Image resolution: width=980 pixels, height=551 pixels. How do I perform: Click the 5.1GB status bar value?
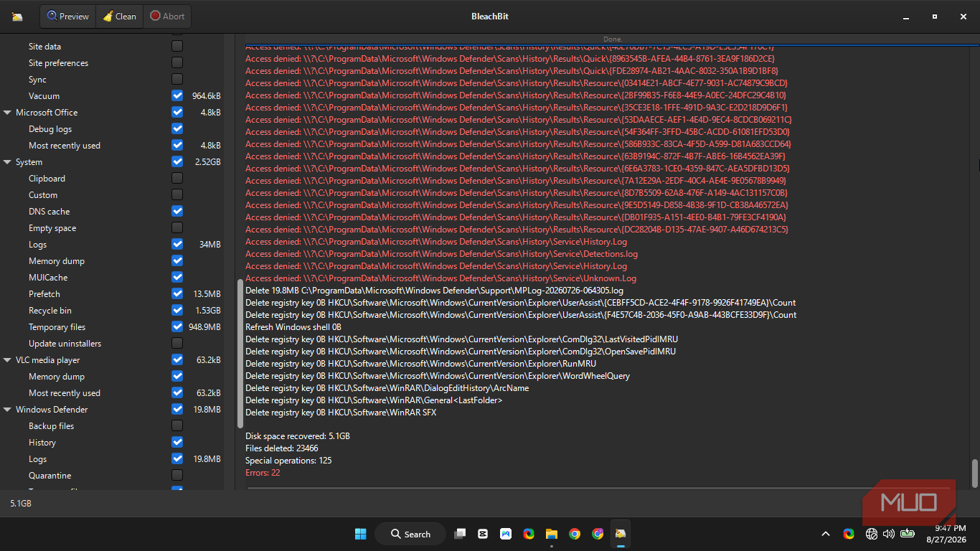[x=21, y=504]
